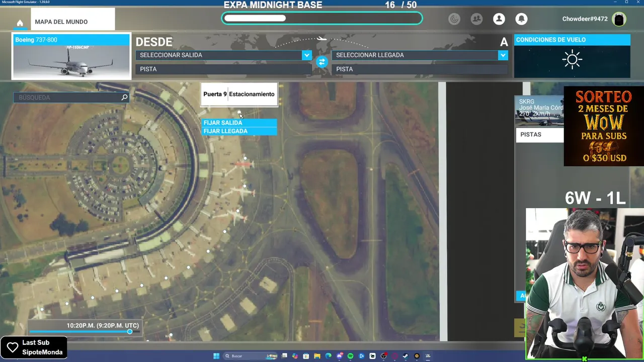This screenshot has height=362, width=644.
Task: Click the Last Sub heart icon
Action: [12, 347]
